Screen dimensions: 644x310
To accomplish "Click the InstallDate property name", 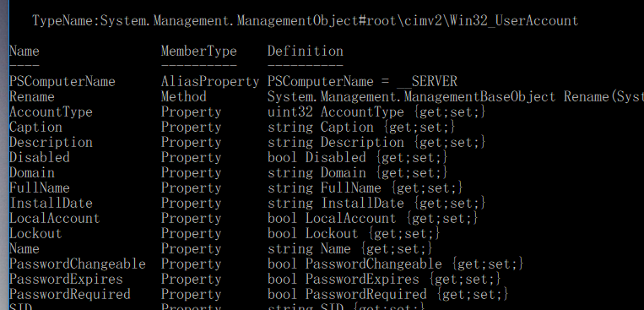I will (51, 203).
